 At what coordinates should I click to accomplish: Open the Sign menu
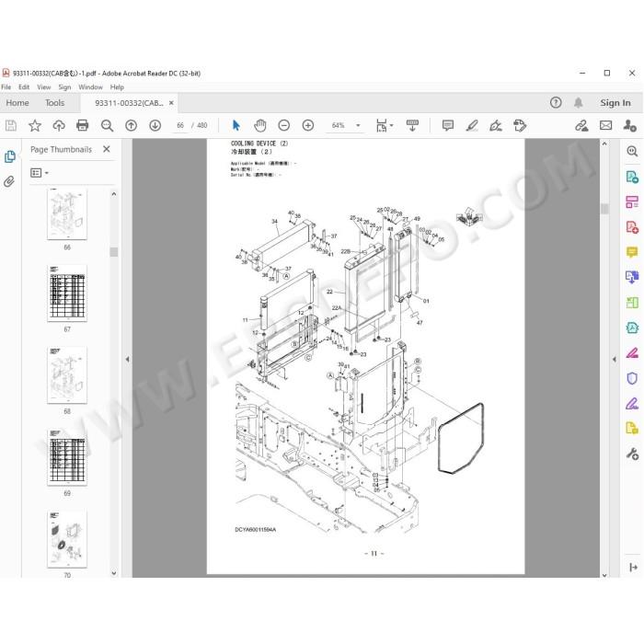click(64, 87)
